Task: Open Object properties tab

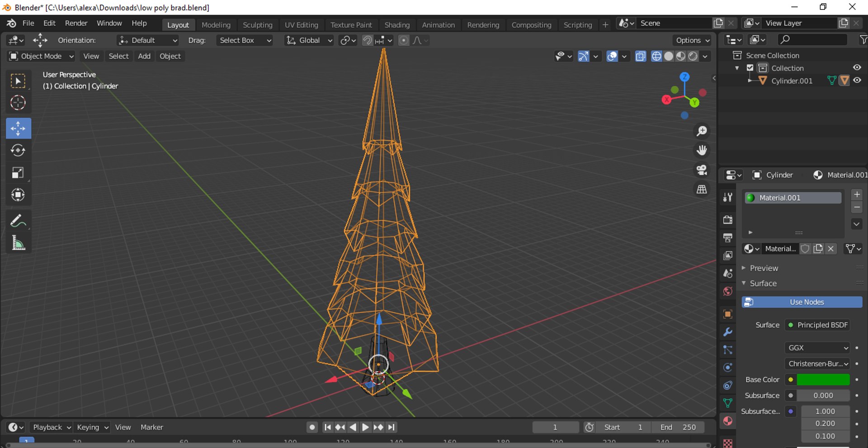Action: click(x=727, y=314)
